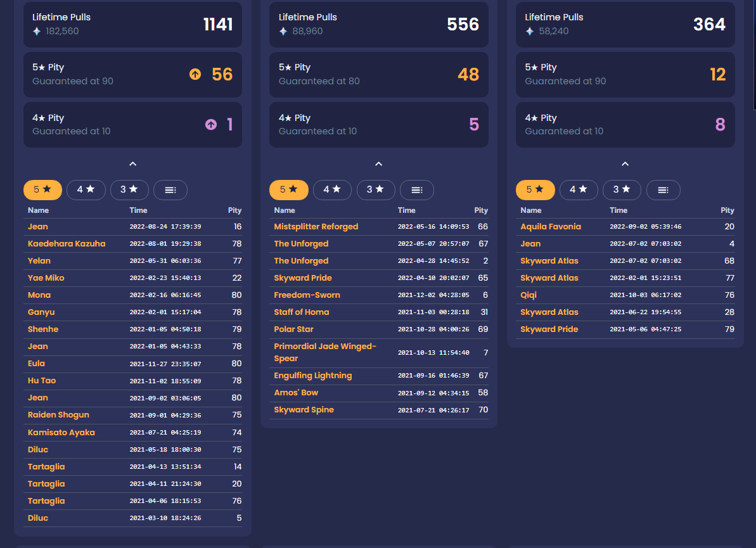Click the Diluc entry dated 2021-05-18
The image size is (756, 548).
132,450
